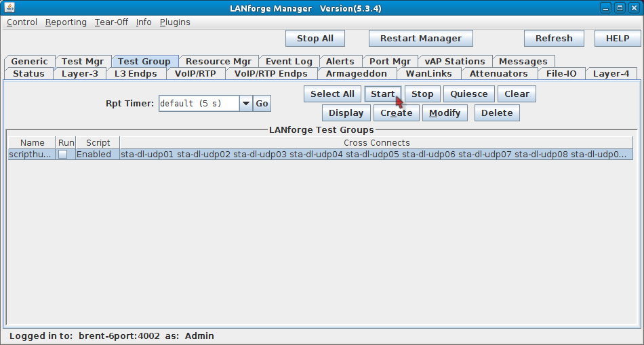Sort by the Name column header
644x345 pixels.
pyautogui.click(x=32, y=143)
